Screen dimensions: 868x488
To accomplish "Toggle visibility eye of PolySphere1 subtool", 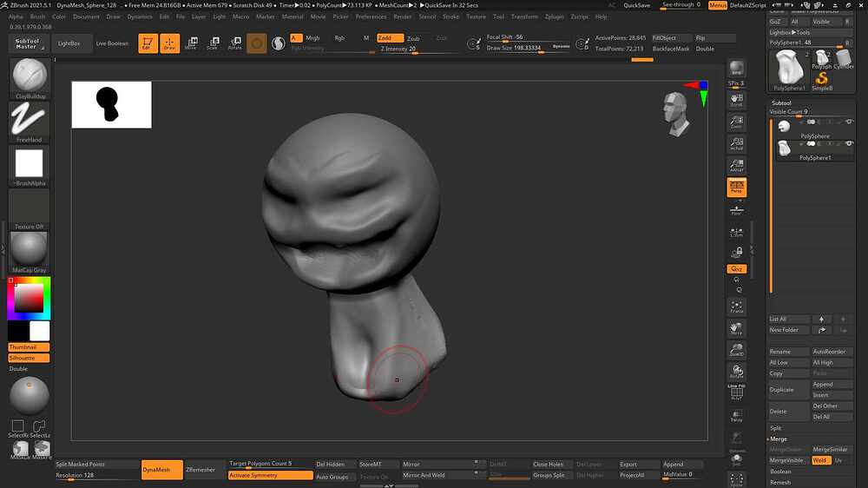I will [x=849, y=143].
